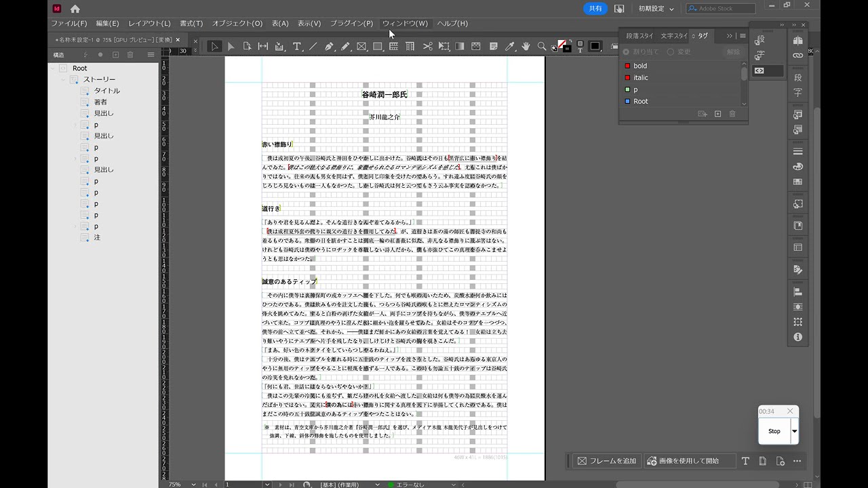The width and height of the screenshot is (868, 488).
Task: Select the Type tool
Action: click(x=296, y=46)
